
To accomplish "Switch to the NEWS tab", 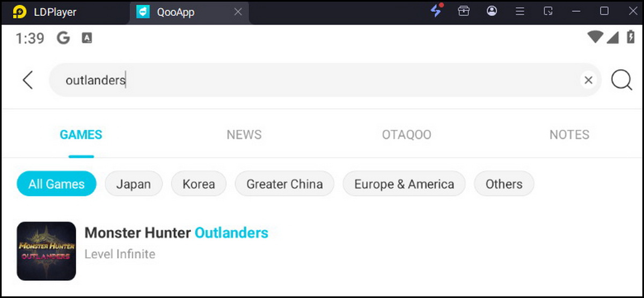I will pyautogui.click(x=244, y=135).
